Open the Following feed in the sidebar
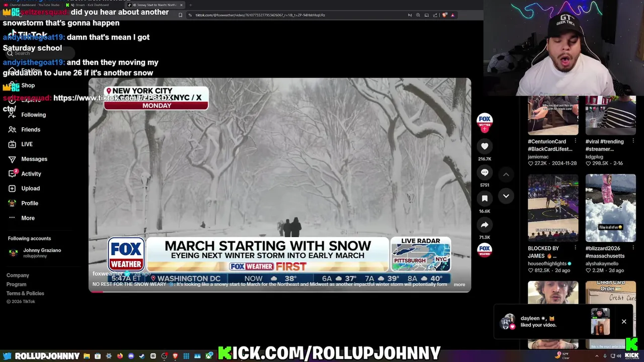644x362 pixels. [27, 115]
